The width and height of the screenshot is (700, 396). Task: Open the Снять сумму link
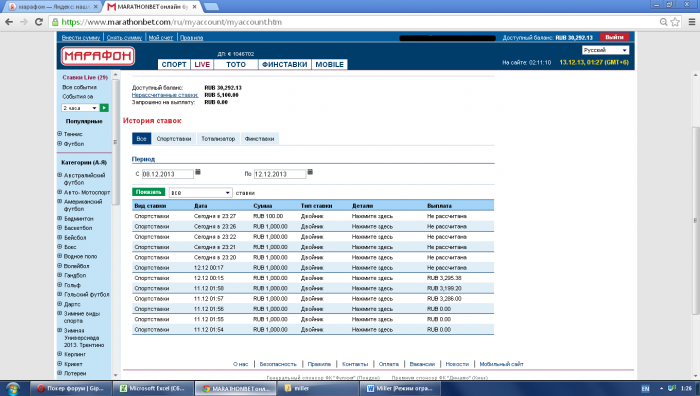[124, 38]
